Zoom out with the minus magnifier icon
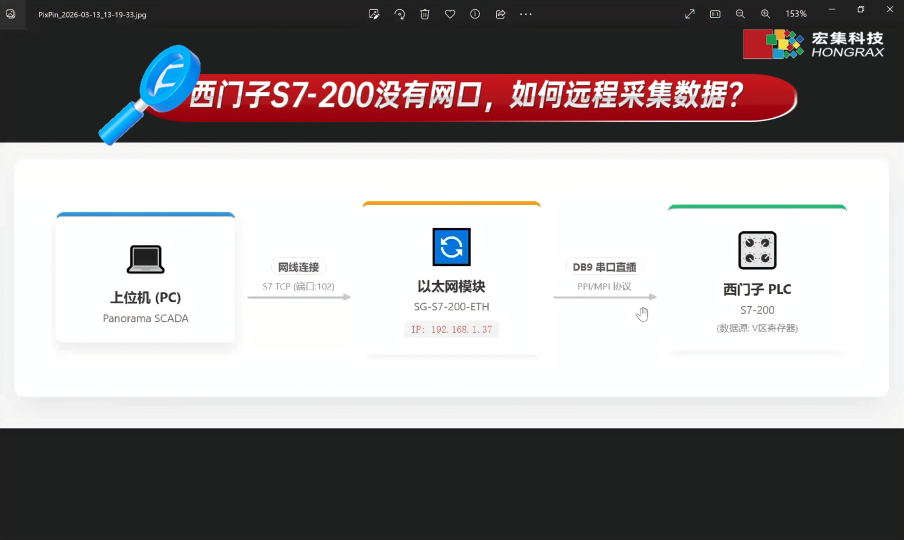The image size is (904, 540). [x=740, y=14]
